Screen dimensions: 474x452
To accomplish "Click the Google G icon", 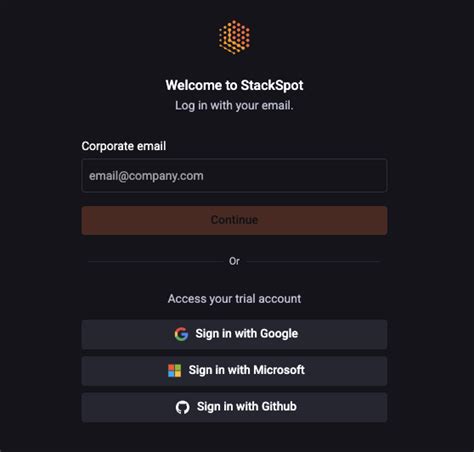I will 181,334.
